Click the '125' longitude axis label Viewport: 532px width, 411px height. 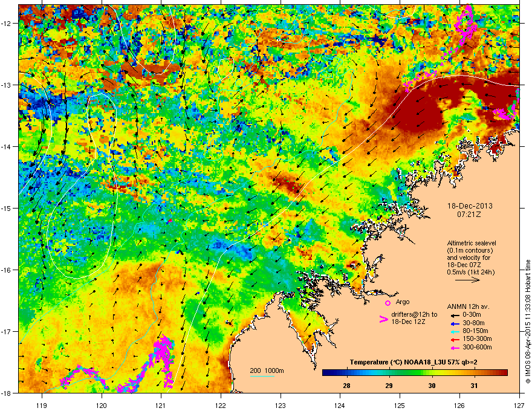(400, 405)
